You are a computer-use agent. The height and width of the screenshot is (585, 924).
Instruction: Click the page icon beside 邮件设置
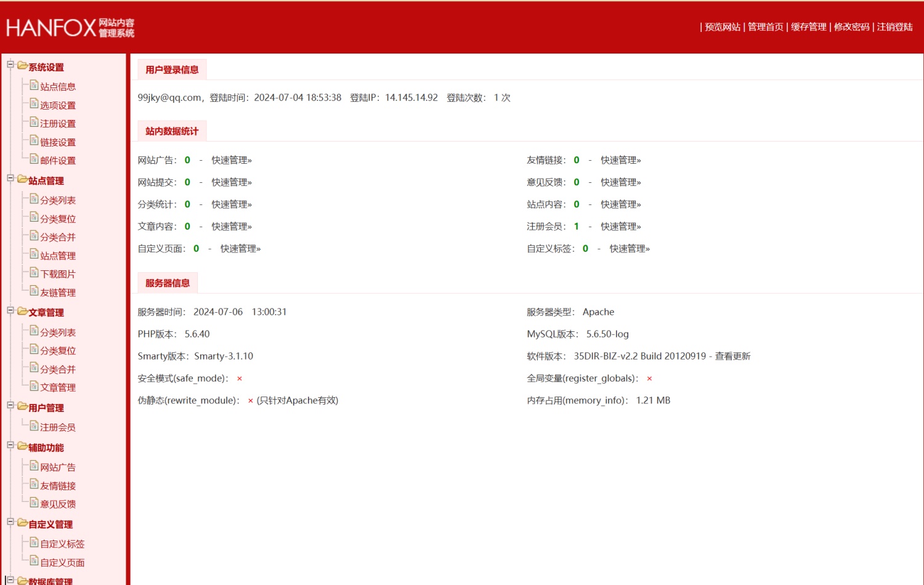click(34, 159)
